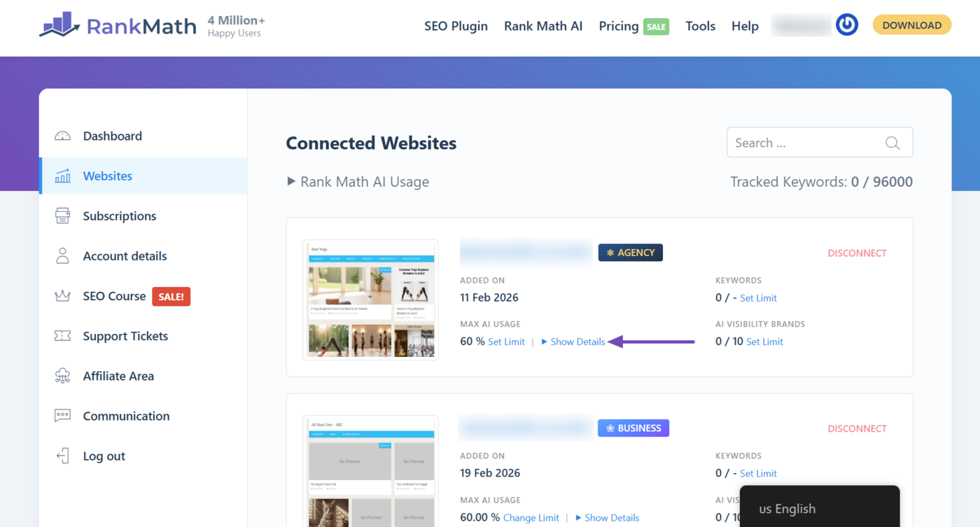Click the Communication chat bubble icon

pos(62,416)
